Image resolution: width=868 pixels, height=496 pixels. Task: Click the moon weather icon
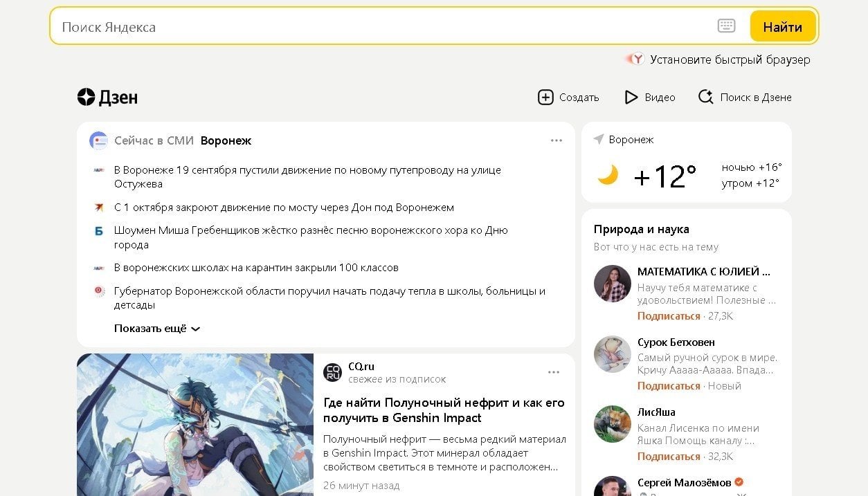point(608,176)
